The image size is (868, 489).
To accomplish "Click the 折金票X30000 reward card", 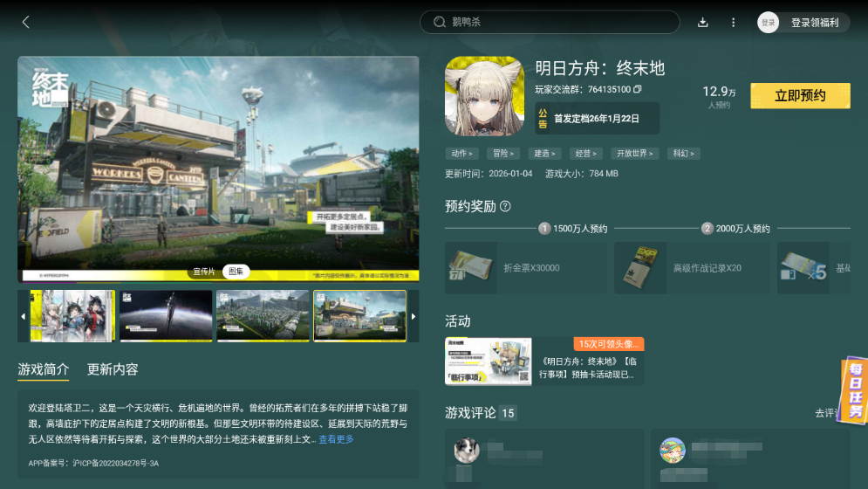I will [x=526, y=268].
